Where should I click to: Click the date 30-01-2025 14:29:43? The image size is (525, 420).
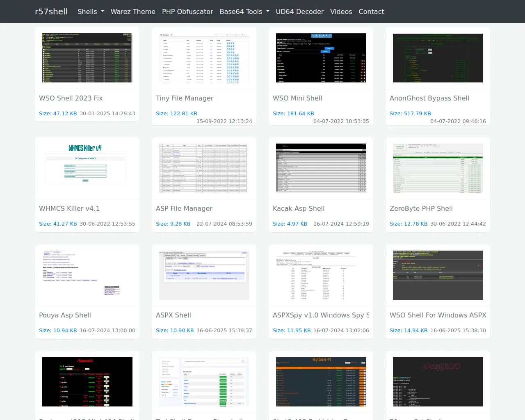[x=107, y=114]
